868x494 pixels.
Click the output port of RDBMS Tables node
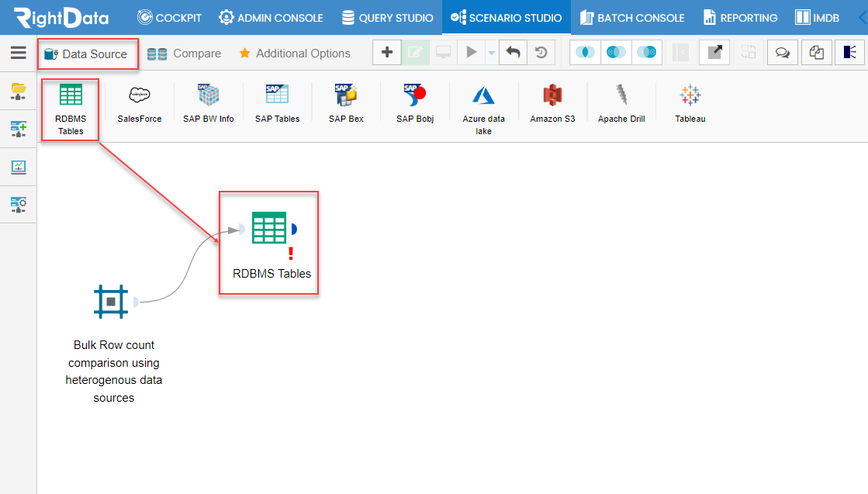(x=294, y=229)
